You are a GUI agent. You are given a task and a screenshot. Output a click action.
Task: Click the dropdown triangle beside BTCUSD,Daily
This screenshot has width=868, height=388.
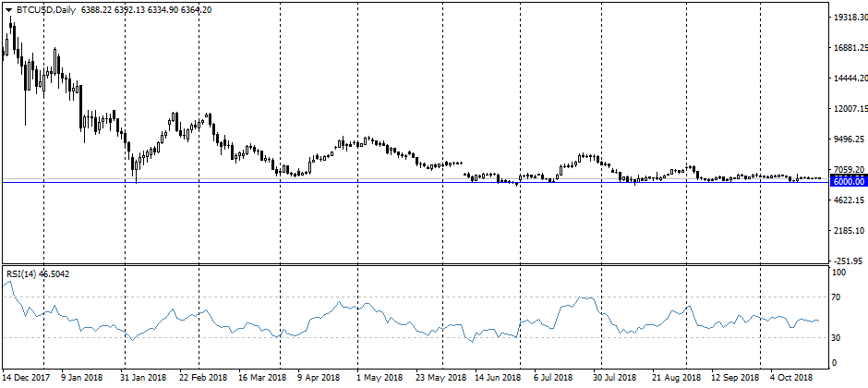8,8
